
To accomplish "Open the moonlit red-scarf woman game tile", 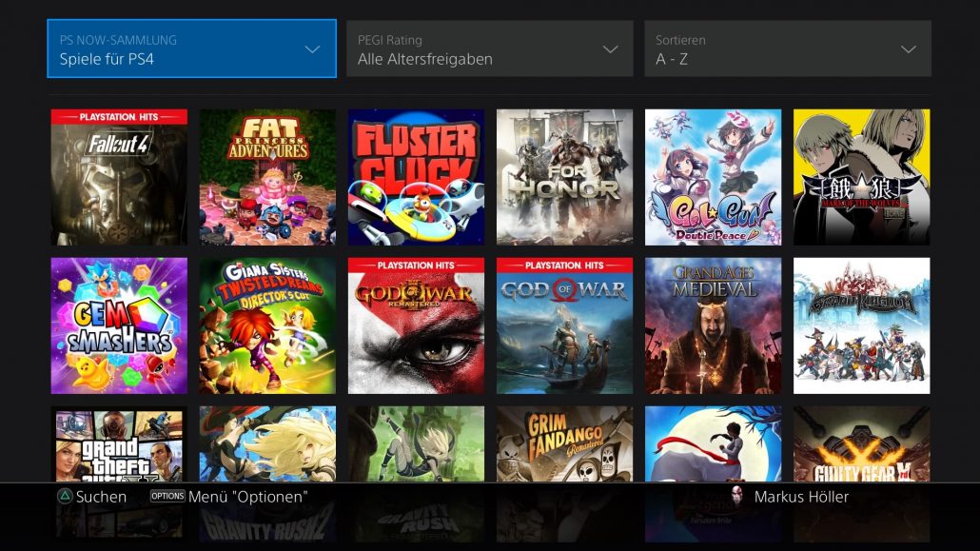I will coord(714,444).
